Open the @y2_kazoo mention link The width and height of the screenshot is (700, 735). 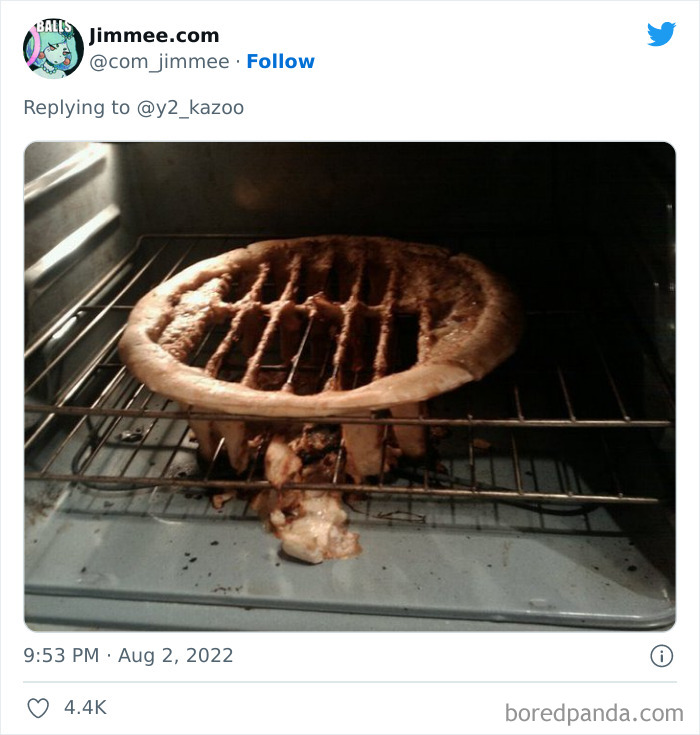coord(190,107)
